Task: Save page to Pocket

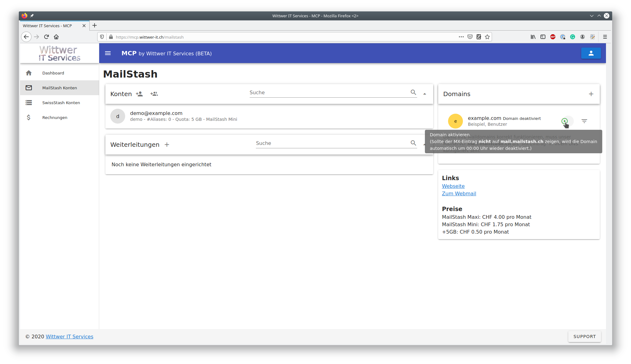Action: pyautogui.click(x=470, y=37)
